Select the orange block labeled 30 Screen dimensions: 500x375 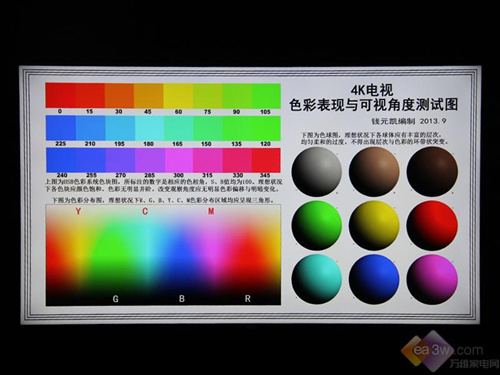119,96
